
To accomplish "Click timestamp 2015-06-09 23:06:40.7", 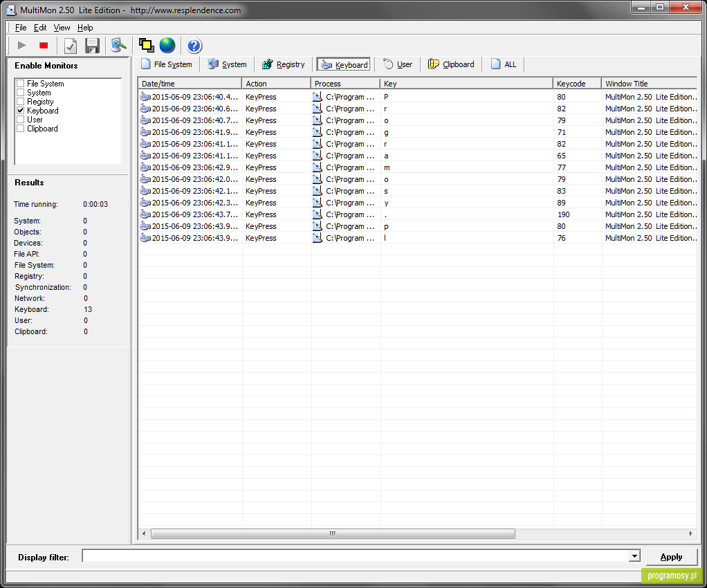I will [195, 120].
